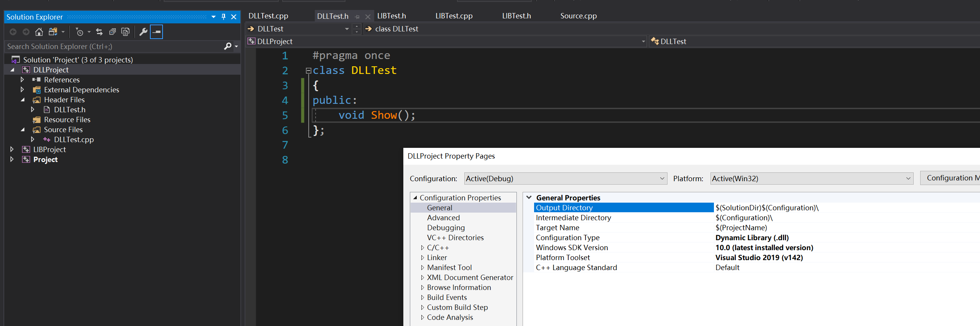
Task: Toggle the pin on DLLTest.h tab
Action: pyautogui.click(x=357, y=16)
